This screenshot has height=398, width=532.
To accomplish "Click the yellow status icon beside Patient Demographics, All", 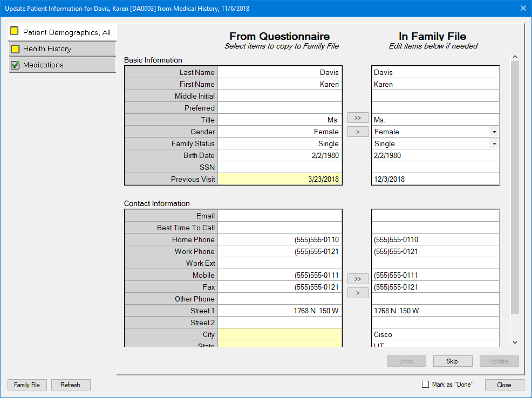I will click(x=15, y=32).
